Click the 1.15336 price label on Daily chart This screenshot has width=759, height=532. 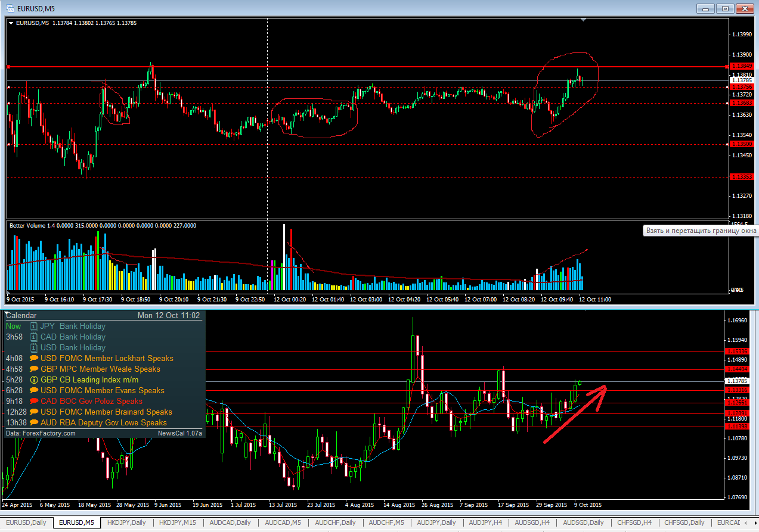(x=737, y=351)
